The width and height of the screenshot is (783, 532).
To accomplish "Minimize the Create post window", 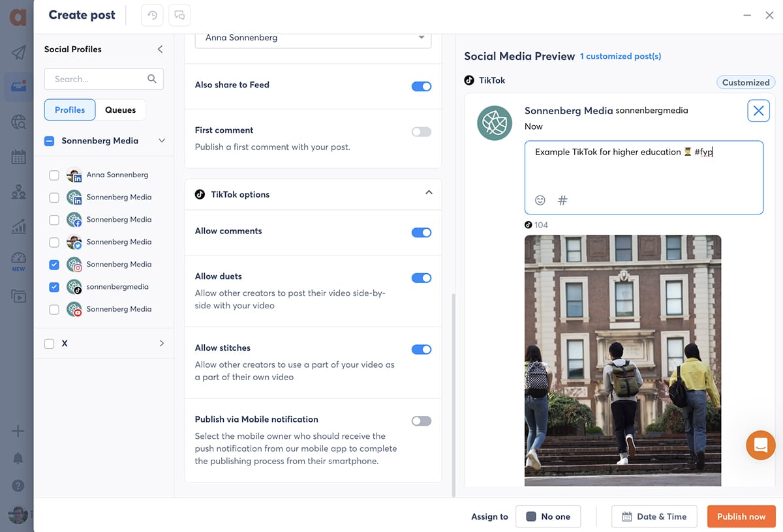I will tap(747, 16).
